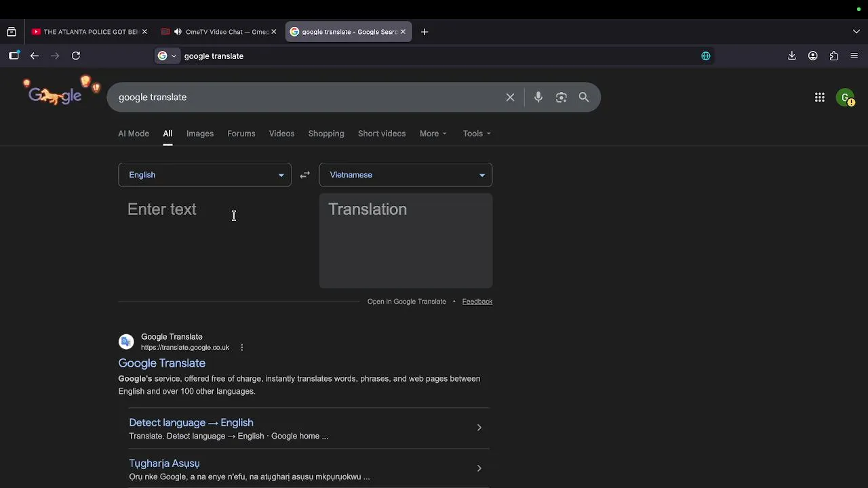The height and width of the screenshot is (488, 868).
Task: Open the Google Translate result title link
Action: click(x=162, y=363)
